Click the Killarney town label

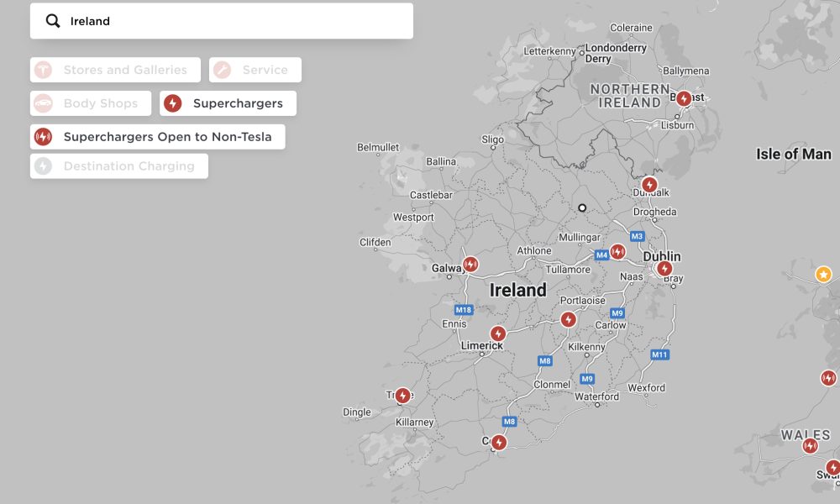415,422
